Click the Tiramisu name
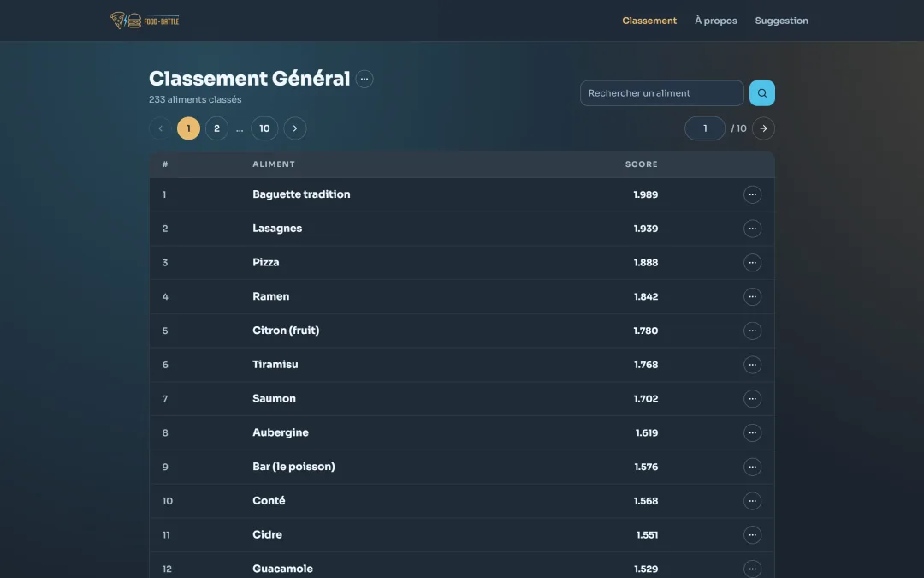Image resolution: width=924 pixels, height=578 pixels. 275,365
